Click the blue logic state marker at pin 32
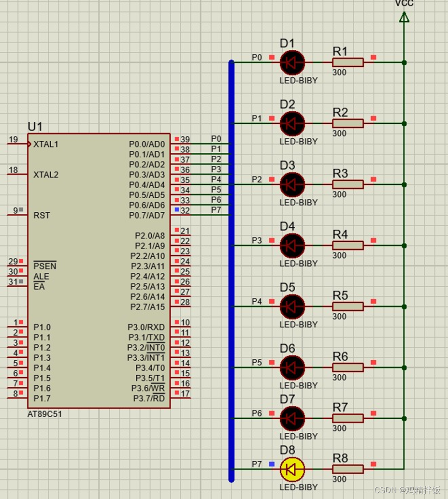Screen dimensions: 448x499 [x=177, y=210]
